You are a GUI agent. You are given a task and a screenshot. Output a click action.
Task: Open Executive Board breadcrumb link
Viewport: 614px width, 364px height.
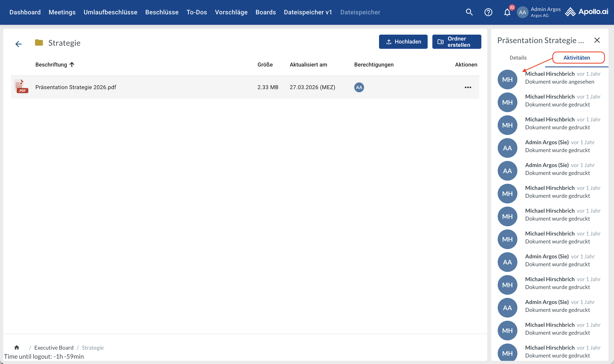(54, 347)
